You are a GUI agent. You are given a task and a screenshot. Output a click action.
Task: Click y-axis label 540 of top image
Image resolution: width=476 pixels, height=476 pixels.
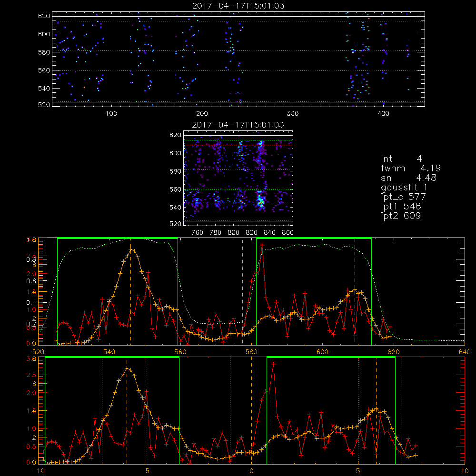click(44, 89)
